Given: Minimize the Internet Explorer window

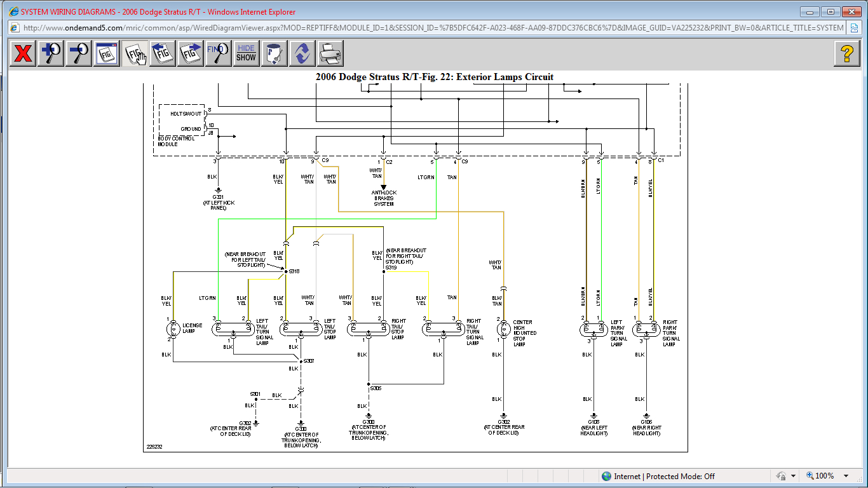Looking at the screenshot, I should point(810,11).
